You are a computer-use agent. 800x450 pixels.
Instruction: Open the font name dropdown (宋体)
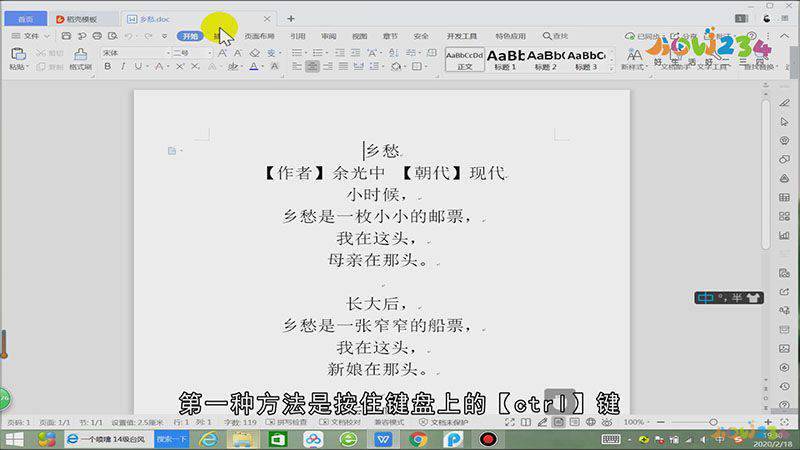point(168,53)
